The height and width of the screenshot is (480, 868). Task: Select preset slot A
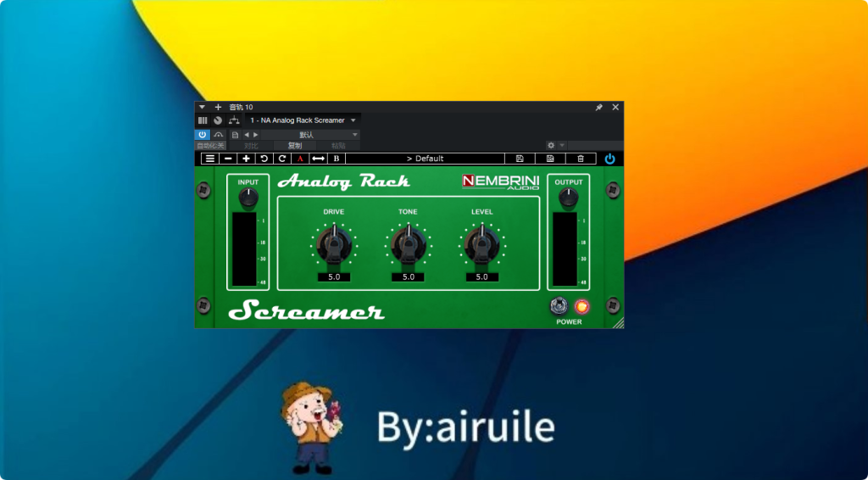point(300,159)
